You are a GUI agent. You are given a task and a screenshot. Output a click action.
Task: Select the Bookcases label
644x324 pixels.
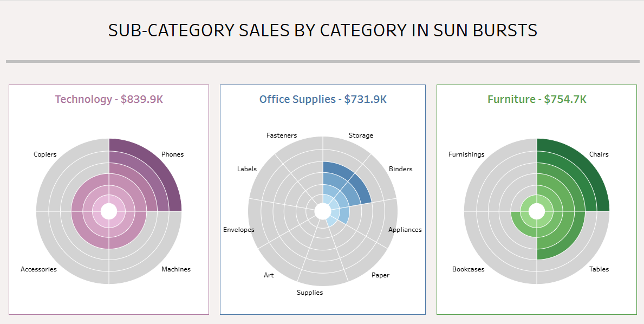tap(468, 269)
